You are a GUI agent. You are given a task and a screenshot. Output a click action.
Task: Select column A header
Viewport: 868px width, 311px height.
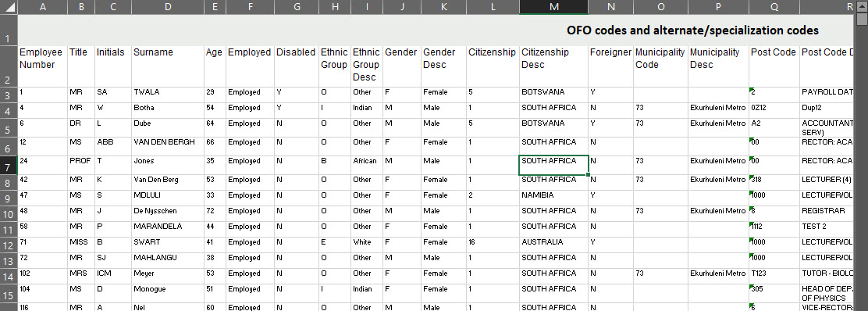click(43, 7)
